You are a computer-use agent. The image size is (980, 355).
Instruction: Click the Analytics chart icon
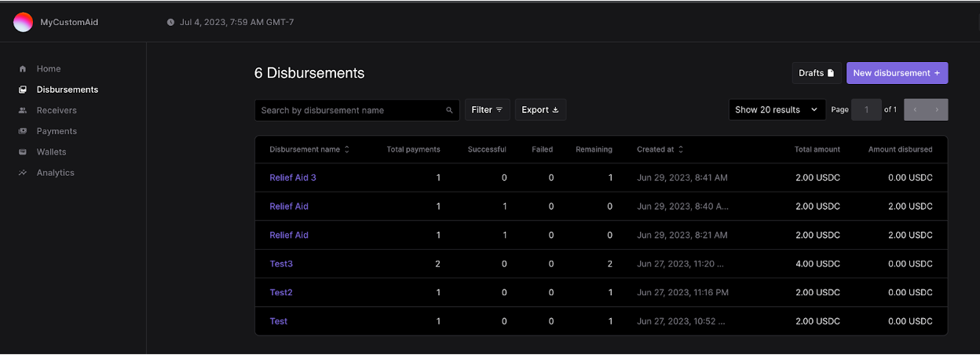pos(23,173)
